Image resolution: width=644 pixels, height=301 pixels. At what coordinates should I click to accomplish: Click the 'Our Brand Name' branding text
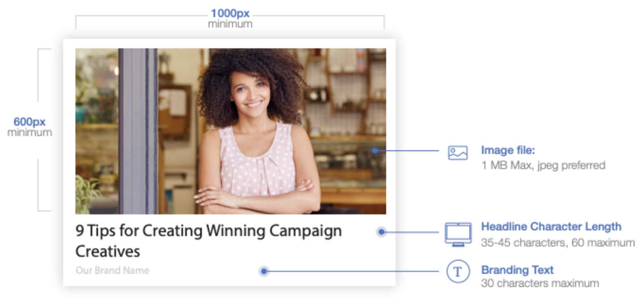coord(113,270)
